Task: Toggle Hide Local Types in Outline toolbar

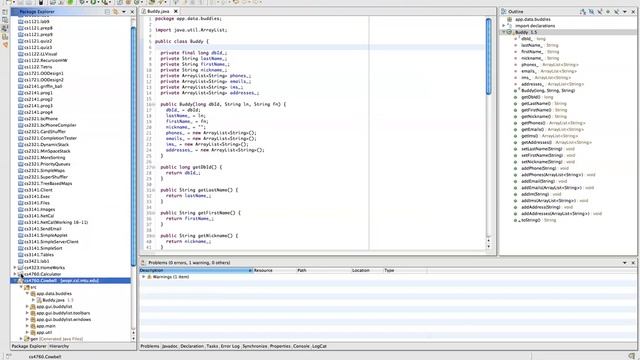Action: pos(616,12)
